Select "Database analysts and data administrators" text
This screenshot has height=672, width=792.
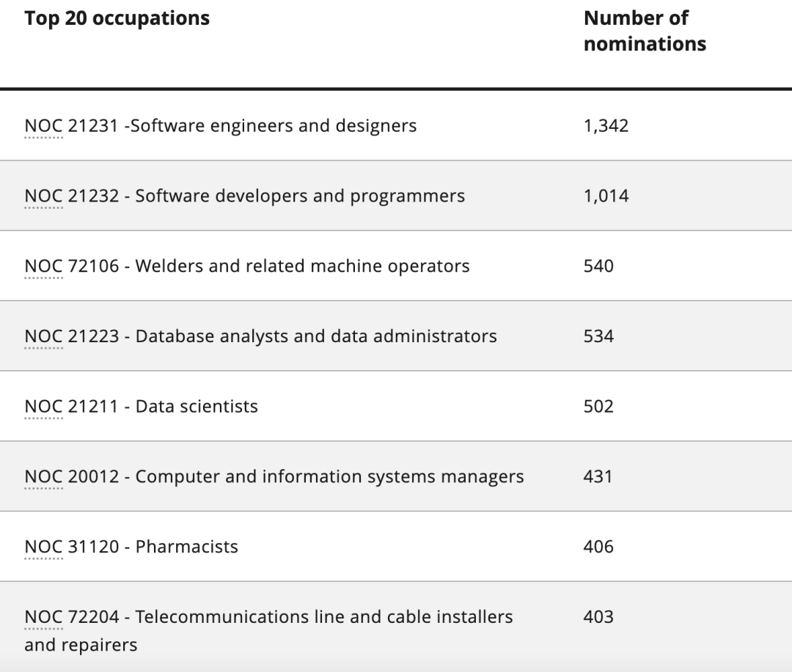pyautogui.click(x=316, y=336)
